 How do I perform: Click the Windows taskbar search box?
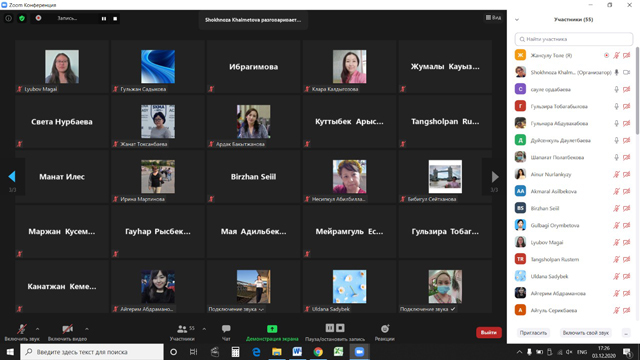(x=92, y=352)
